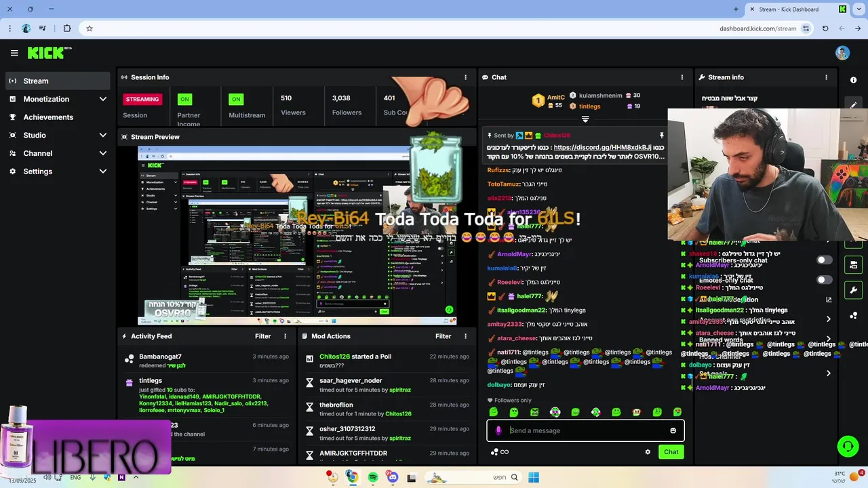Click the 510 Viewers stat
This screenshot has width=868, height=488.
tap(293, 105)
